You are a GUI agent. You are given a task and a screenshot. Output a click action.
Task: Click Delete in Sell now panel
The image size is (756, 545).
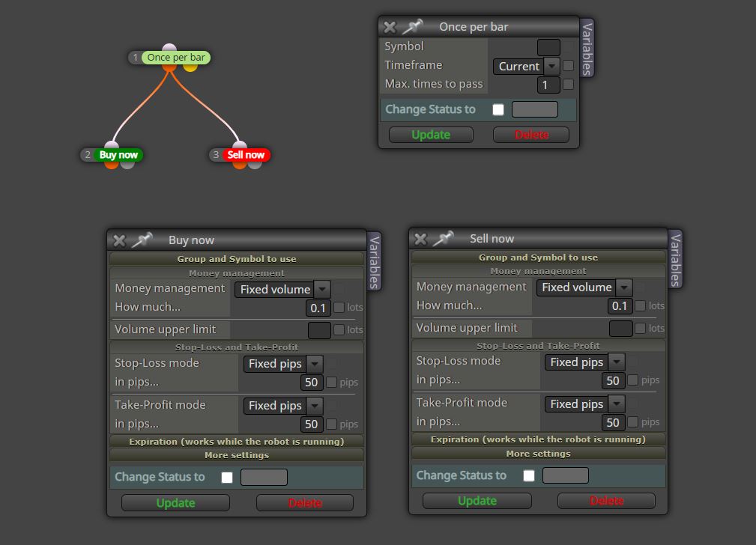click(607, 501)
